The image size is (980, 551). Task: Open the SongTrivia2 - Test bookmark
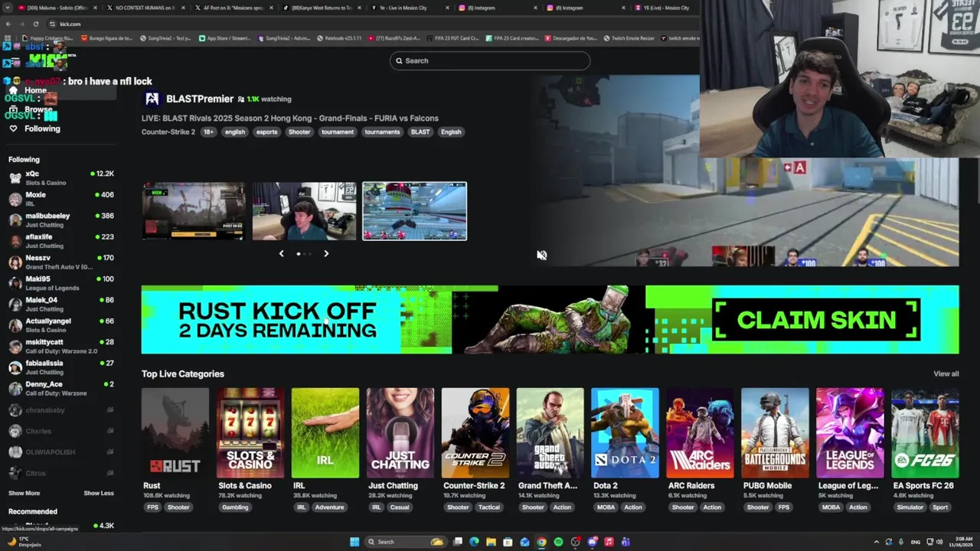click(x=165, y=38)
